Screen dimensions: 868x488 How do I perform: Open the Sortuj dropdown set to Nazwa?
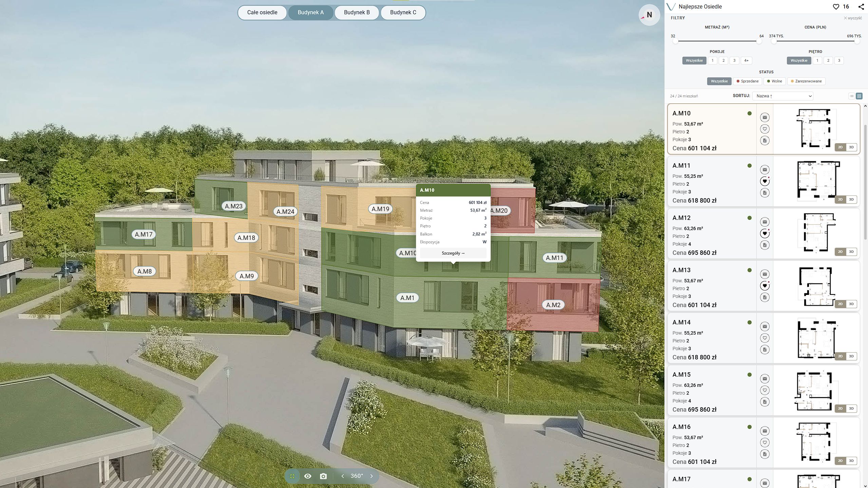782,96
